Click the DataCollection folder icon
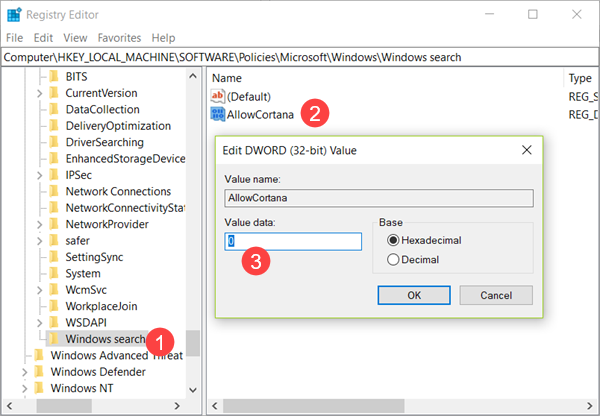The image size is (600, 416). click(x=54, y=109)
